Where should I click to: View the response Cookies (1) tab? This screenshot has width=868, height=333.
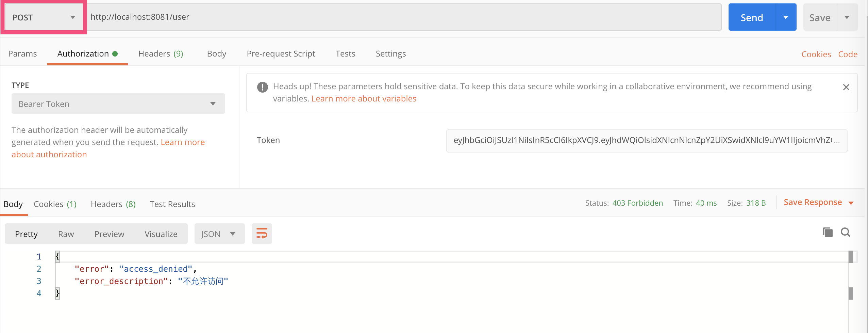click(x=55, y=204)
